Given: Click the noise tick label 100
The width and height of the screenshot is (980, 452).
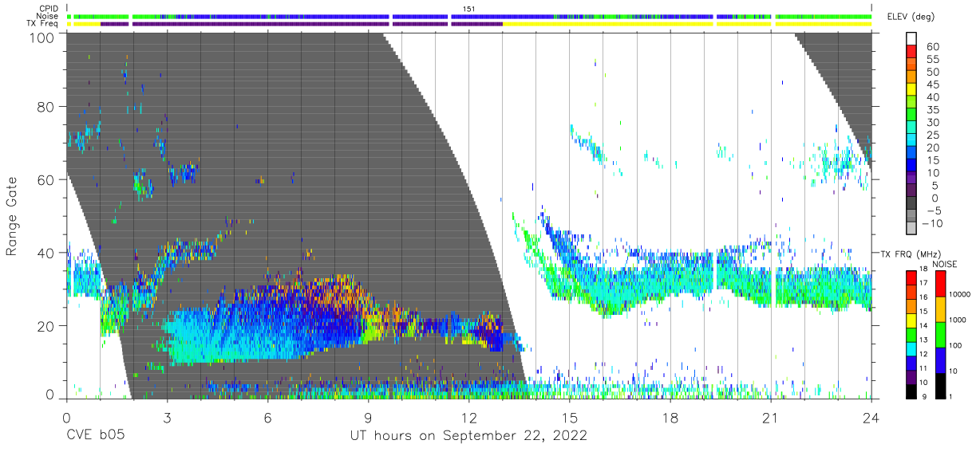Looking at the screenshot, I should point(955,347).
